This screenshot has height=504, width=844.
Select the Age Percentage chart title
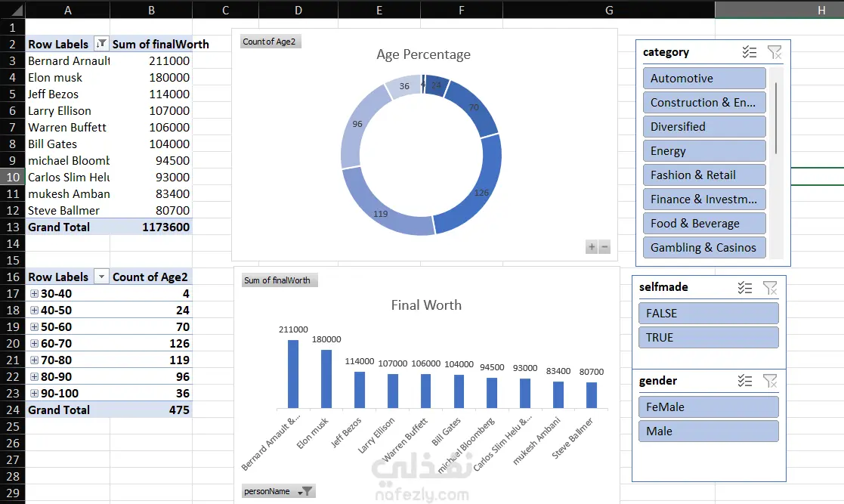424,54
